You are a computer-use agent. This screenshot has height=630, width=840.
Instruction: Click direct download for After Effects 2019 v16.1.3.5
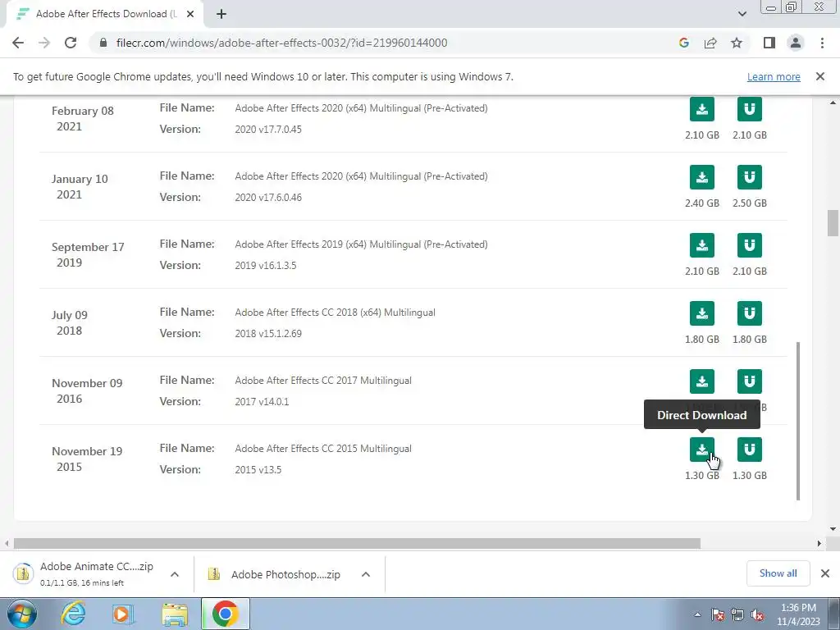tap(702, 245)
